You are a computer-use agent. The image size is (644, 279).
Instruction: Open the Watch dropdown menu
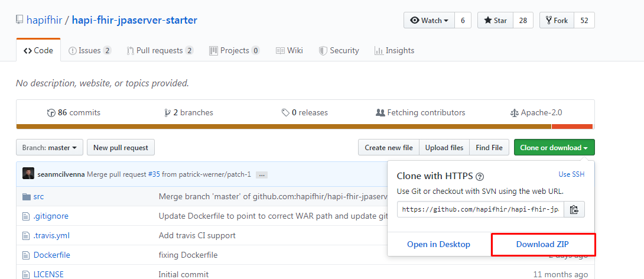(x=429, y=20)
